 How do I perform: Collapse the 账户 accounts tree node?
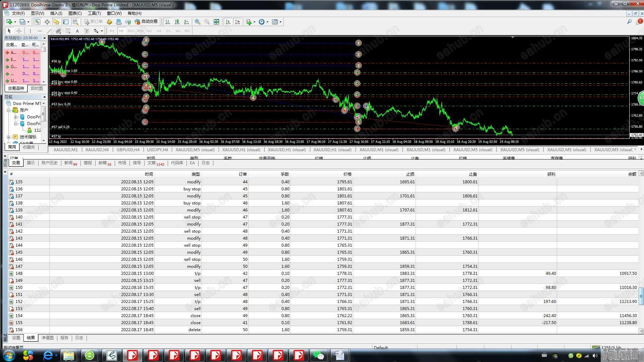(9, 110)
